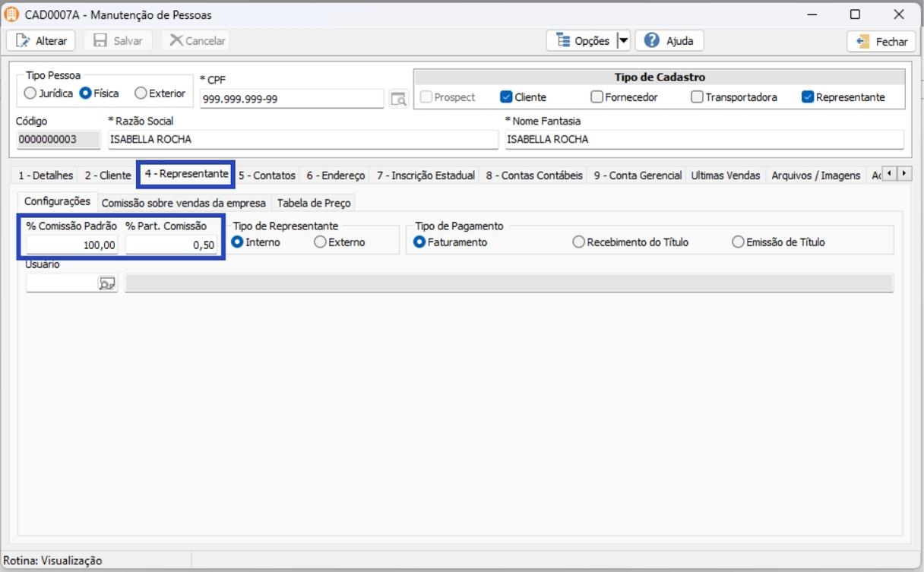The width and height of the screenshot is (924, 572).
Task: Click the Nome Fantasia input field
Action: [x=704, y=140]
